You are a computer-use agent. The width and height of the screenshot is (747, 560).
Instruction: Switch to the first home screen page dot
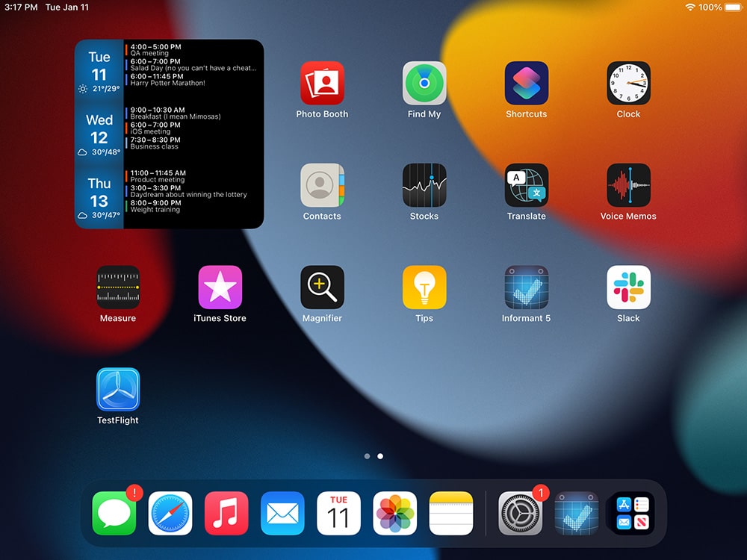pos(367,456)
